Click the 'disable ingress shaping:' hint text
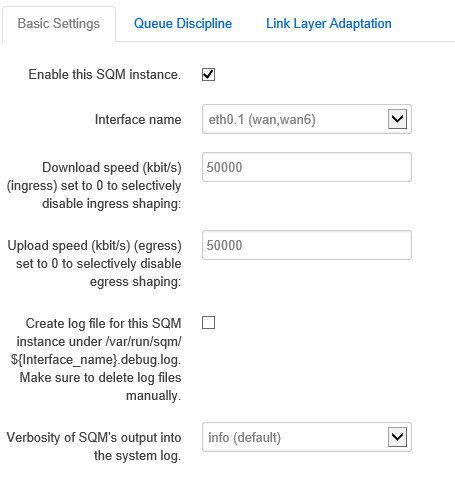Screen dimensions: 455x477 (112, 203)
